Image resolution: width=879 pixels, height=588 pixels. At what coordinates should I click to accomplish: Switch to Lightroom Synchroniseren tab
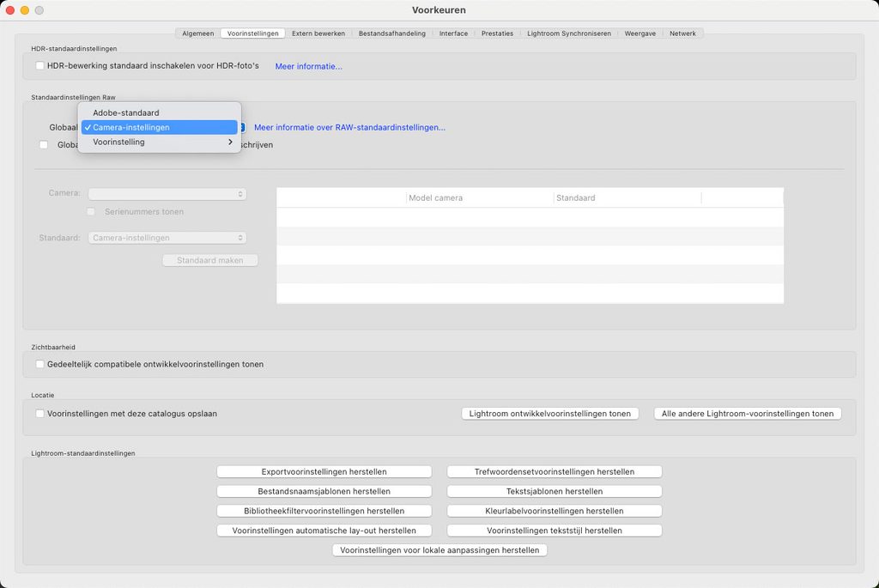[x=569, y=33]
